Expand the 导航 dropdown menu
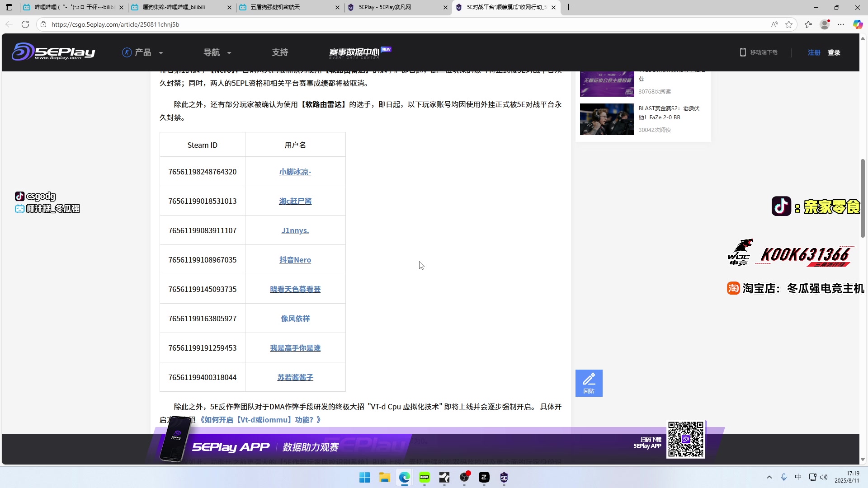Viewport: 868px width, 488px height. click(x=217, y=52)
